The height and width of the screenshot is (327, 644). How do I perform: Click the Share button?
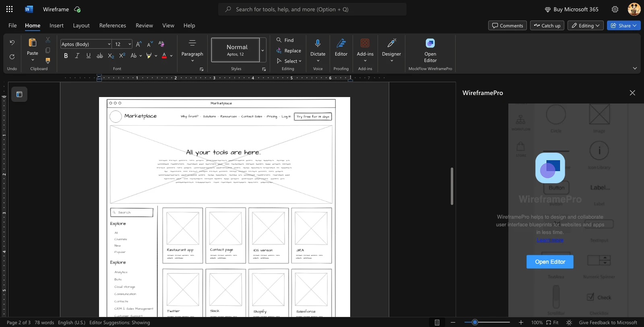coord(624,25)
